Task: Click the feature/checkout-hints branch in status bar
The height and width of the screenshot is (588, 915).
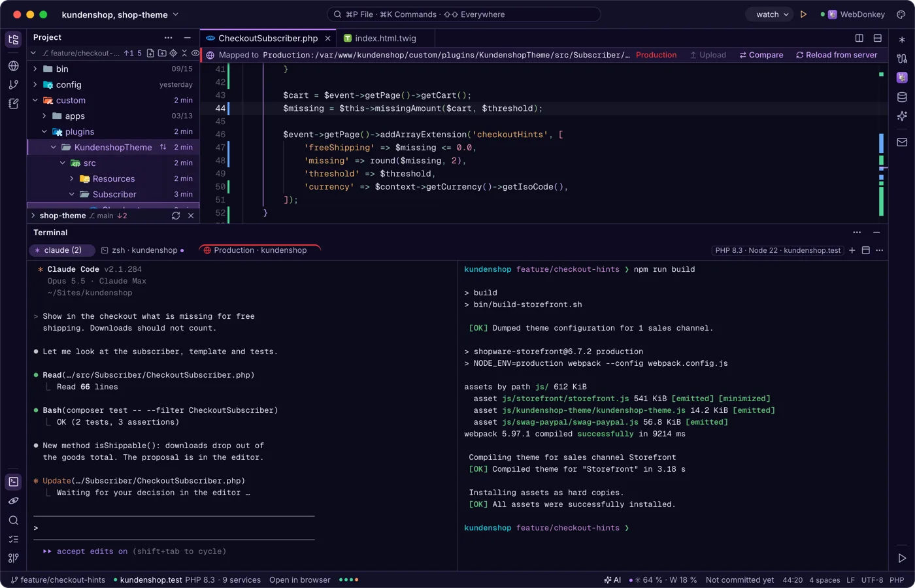Action: pos(58,580)
